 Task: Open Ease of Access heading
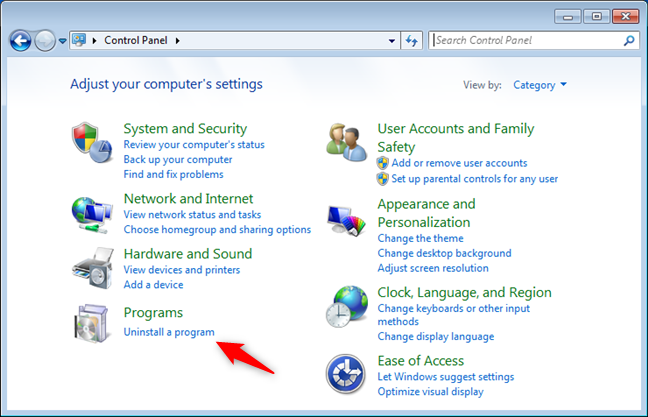421,361
